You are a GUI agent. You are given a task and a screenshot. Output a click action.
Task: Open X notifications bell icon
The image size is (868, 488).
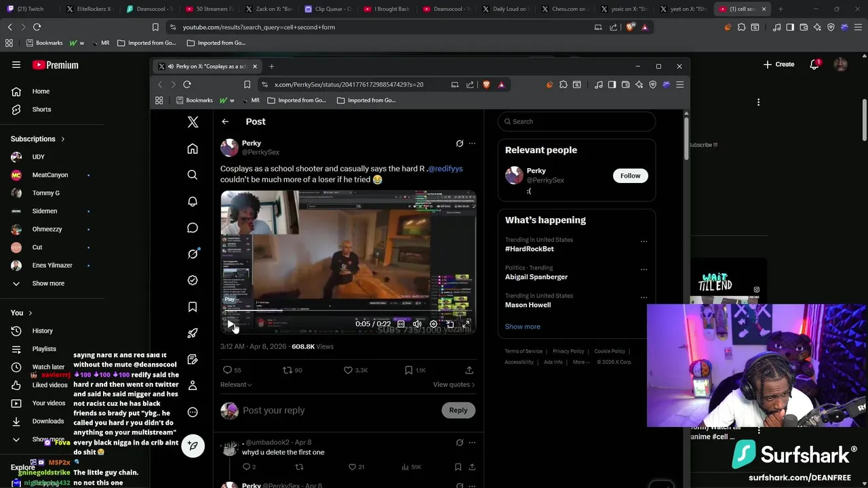pyautogui.click(x=193, y=201)
